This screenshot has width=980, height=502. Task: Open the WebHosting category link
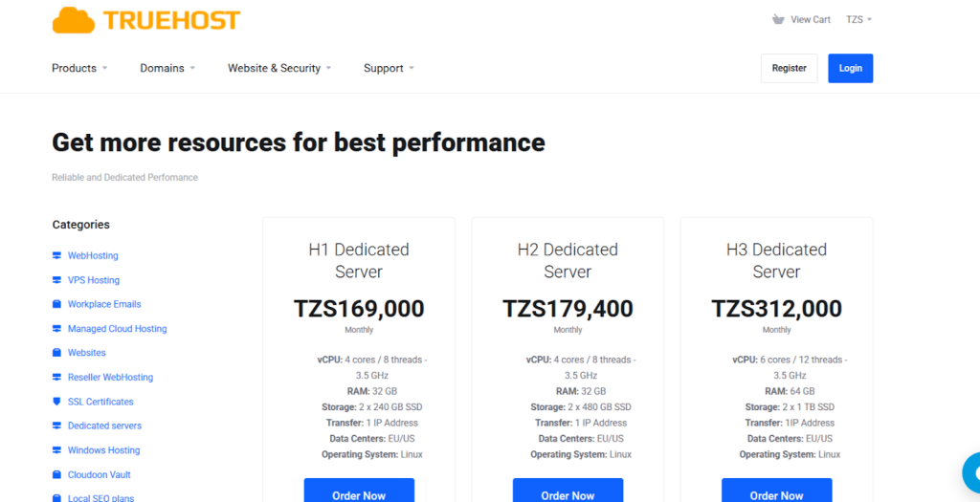(x=93, y=255)
